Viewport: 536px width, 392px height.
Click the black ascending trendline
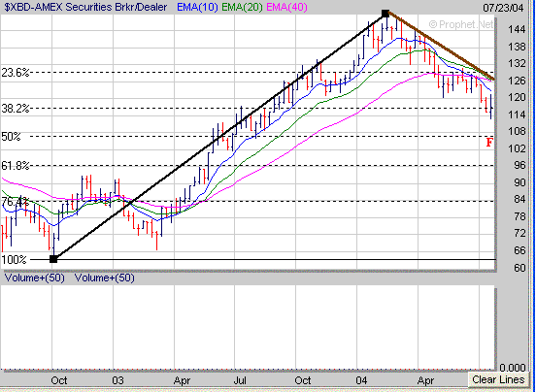[218, 137]
